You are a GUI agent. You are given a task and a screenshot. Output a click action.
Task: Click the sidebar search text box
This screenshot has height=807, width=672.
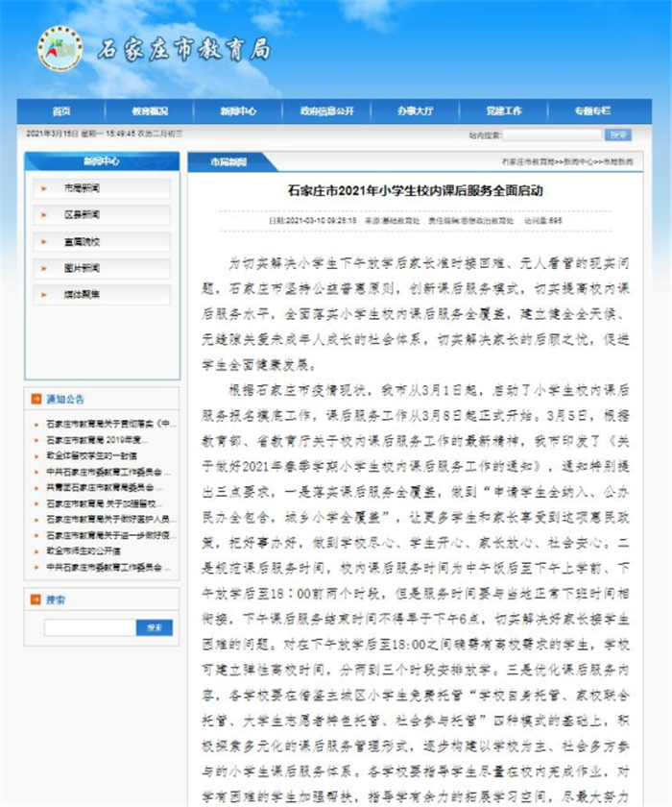(90, 628)
